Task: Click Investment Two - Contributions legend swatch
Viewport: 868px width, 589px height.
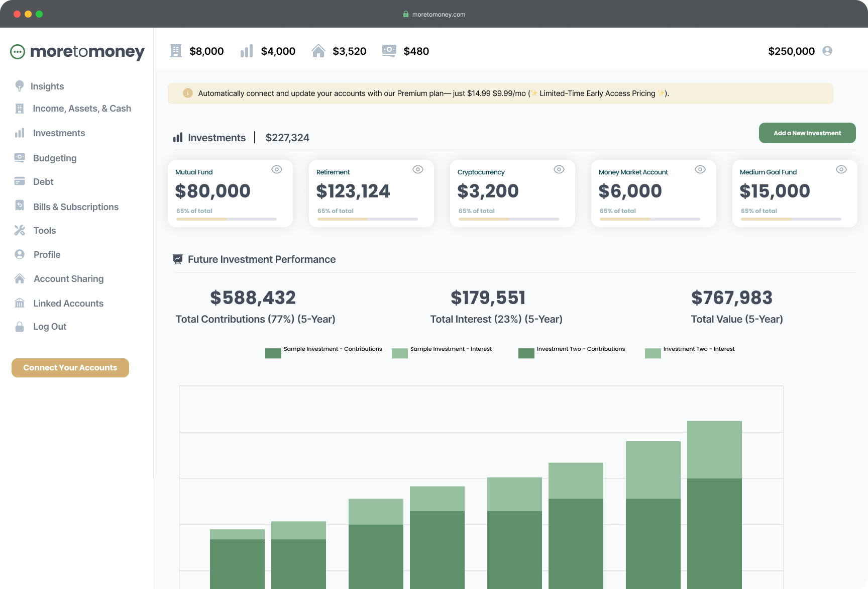Action: point(526,353)
